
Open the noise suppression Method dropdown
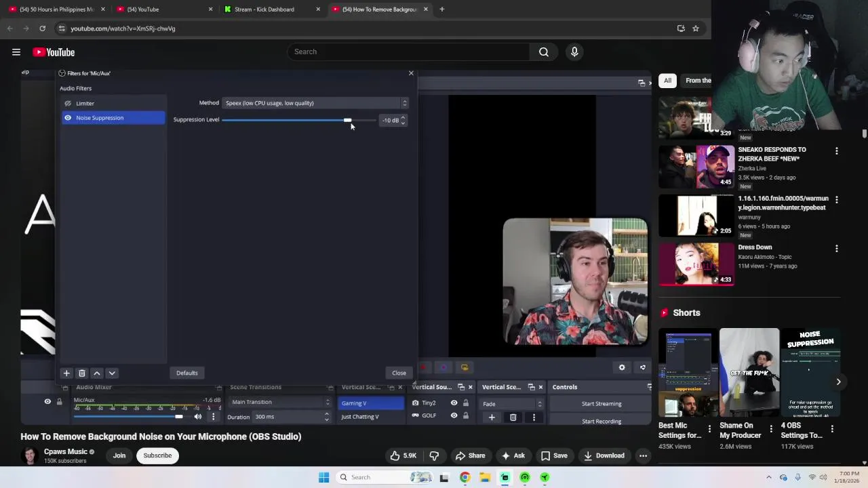315,103
